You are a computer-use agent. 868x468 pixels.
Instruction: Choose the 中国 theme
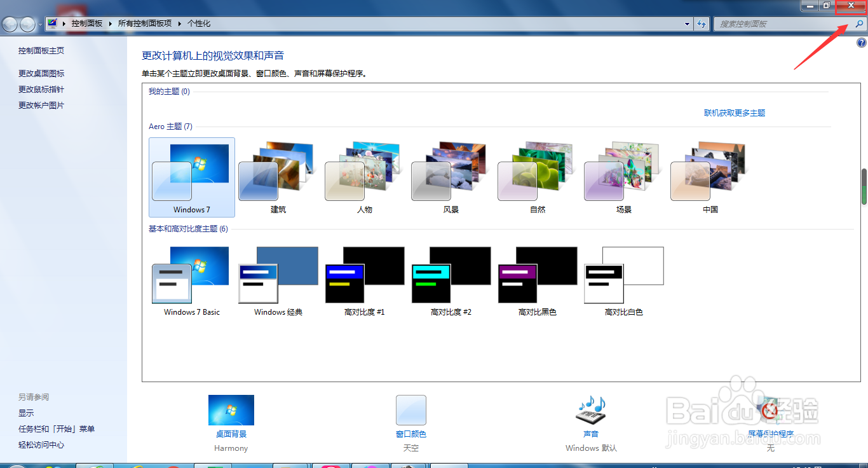tap(710, 177)
